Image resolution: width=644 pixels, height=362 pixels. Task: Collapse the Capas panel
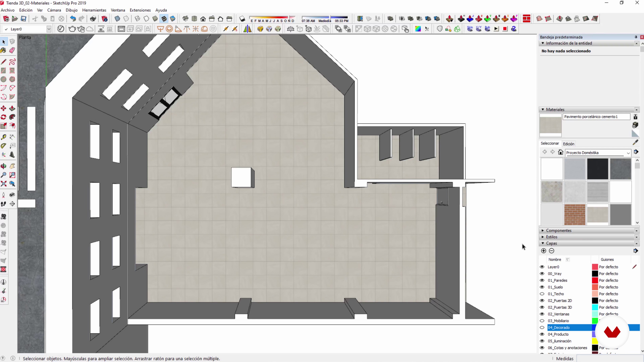(x=543, y=243)
